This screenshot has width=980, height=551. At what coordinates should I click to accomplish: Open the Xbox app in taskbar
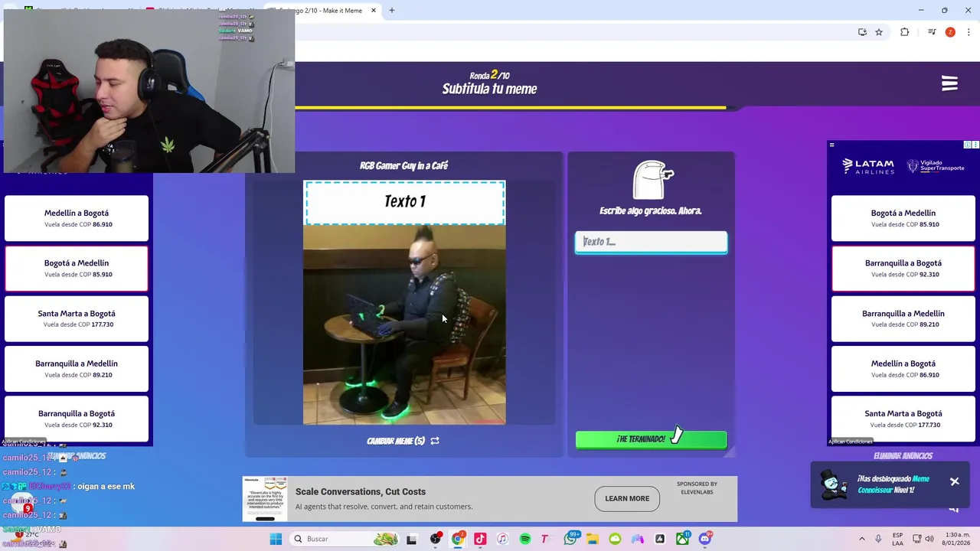click(x=682, y=539)
